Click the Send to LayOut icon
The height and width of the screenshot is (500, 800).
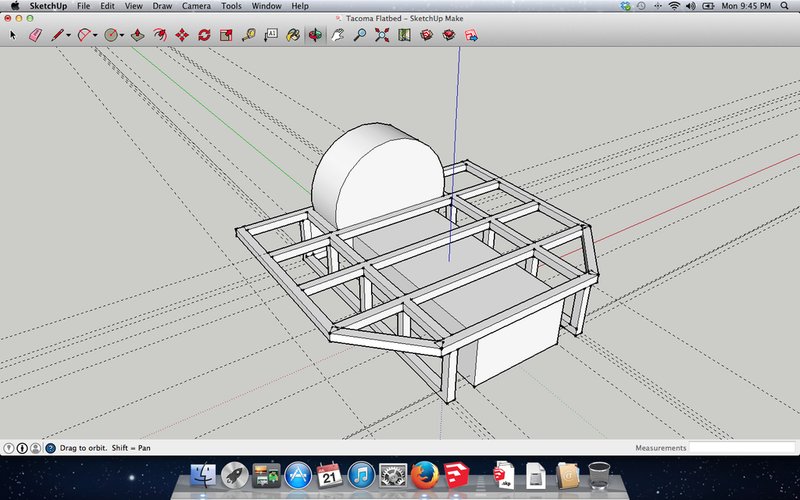[471, 35]
